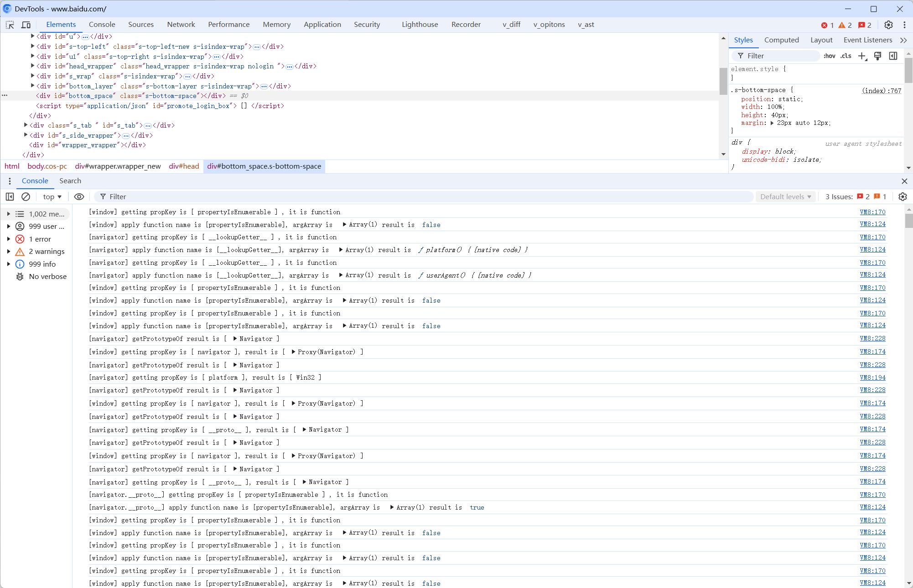Click the live expression eye icon

(79, 196)
